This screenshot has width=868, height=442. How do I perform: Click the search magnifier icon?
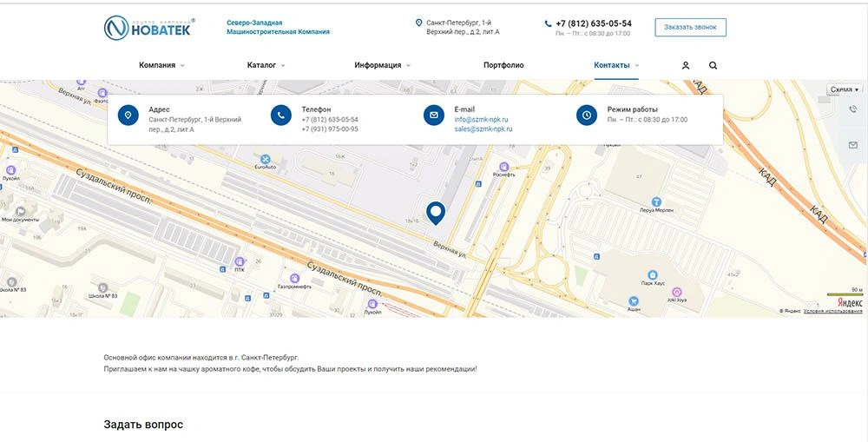(713, 65)
